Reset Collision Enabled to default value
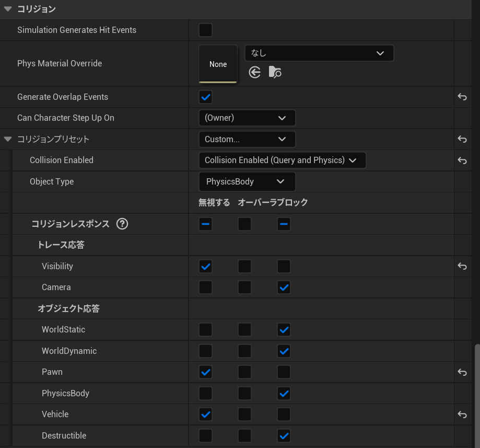480x448 pixels. click(x=462, y=160)
